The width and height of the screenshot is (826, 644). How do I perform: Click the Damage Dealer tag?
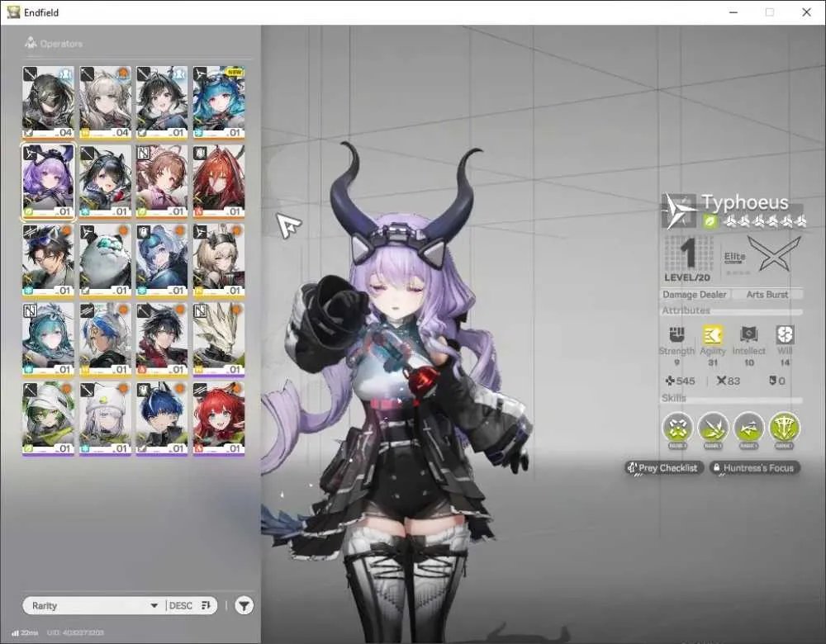point(695,295)
